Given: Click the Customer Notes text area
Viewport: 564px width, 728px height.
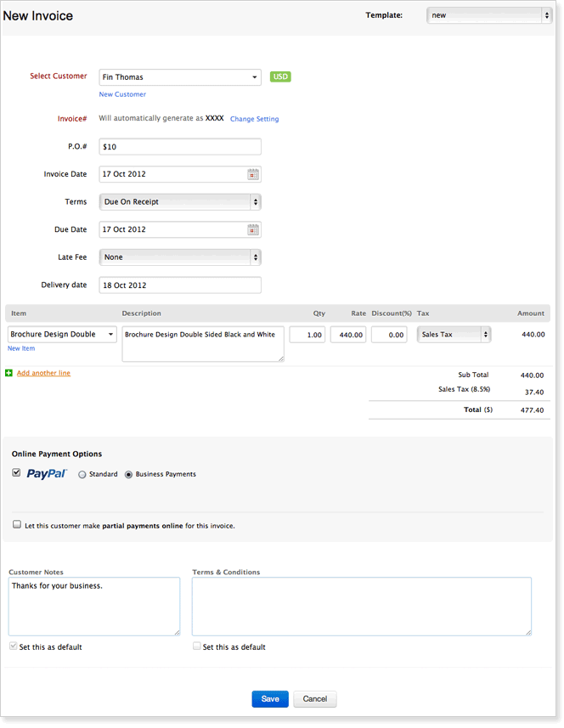Looking at the screenshot, I should click(94, 607).
